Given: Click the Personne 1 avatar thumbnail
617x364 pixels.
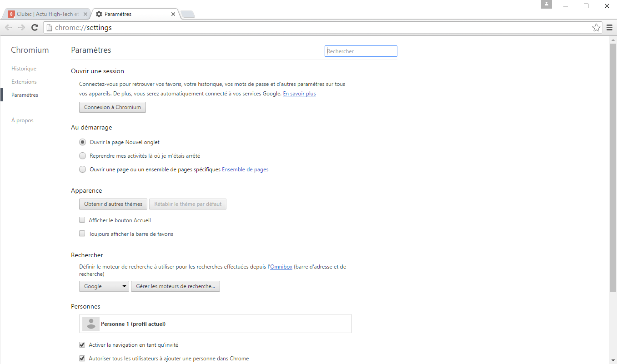Looking at the screenshot, I should point(90,323).
